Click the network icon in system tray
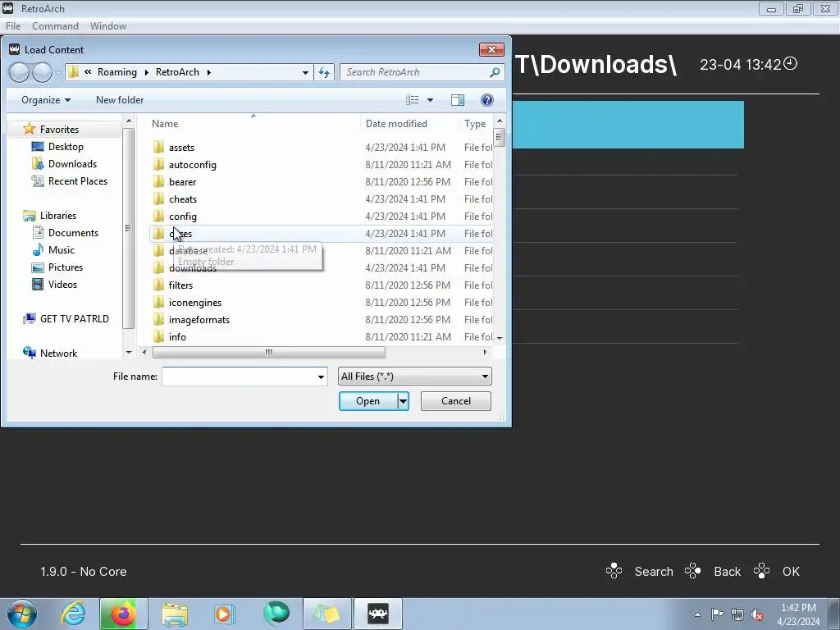Image resolution: width=840 pixels, height=630 pixels. (737, 614)
